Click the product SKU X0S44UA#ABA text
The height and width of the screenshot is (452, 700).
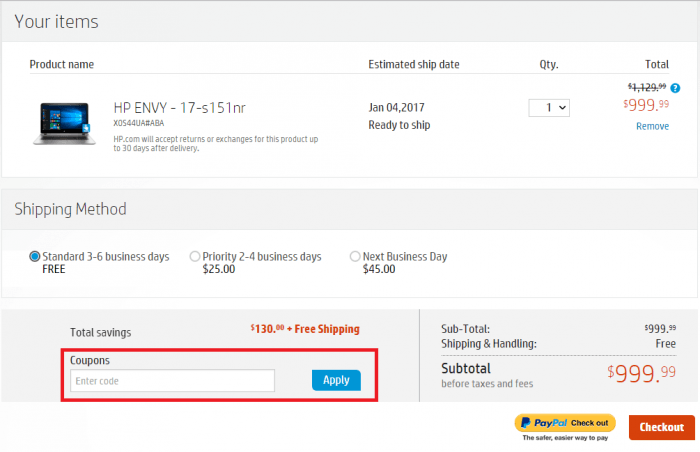[x=138, y=124]
